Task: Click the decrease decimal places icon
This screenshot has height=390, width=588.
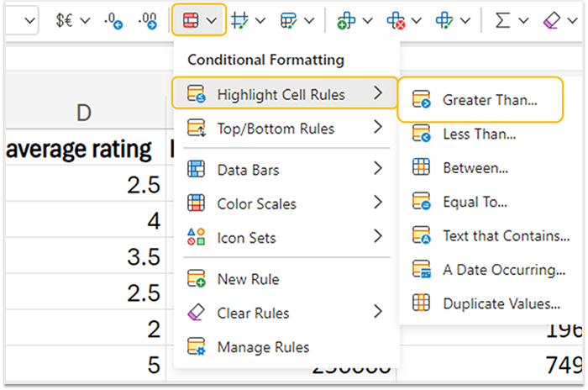Action: tap(112, 18)
